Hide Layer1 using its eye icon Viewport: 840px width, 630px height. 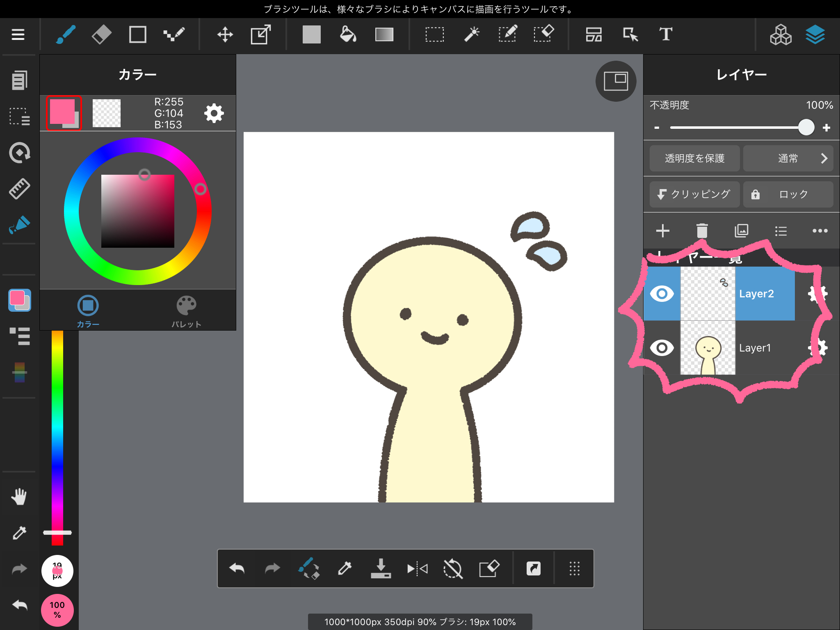coord(662,348)
